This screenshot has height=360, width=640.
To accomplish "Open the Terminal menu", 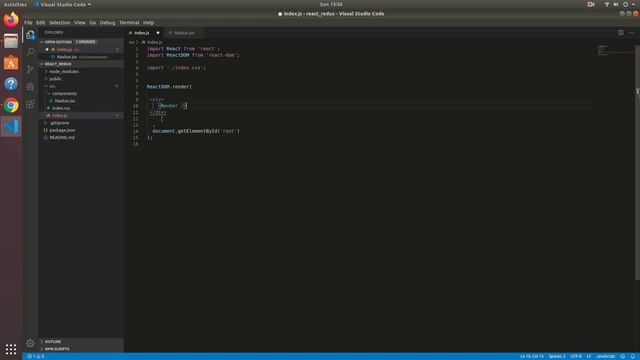I will click(129, 23).
